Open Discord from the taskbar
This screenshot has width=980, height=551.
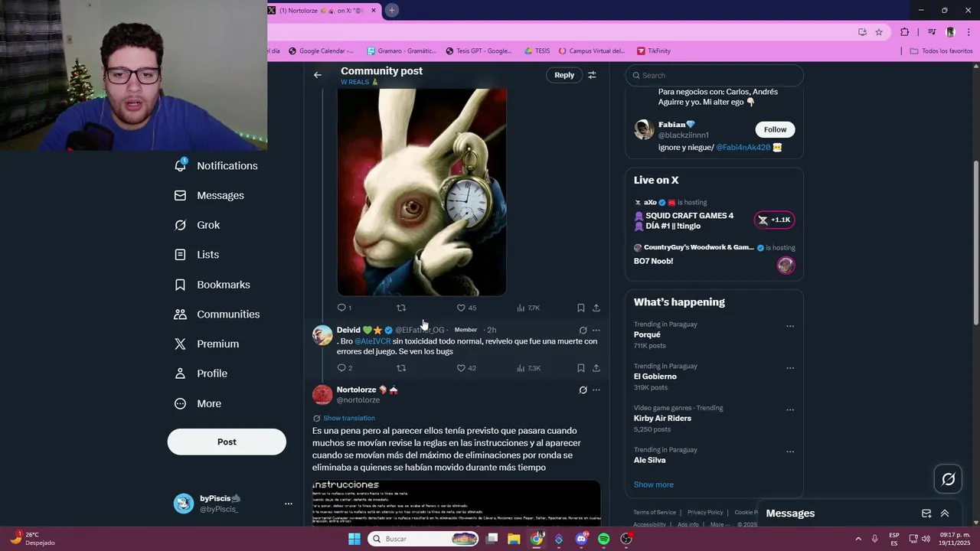pos(581,539)
